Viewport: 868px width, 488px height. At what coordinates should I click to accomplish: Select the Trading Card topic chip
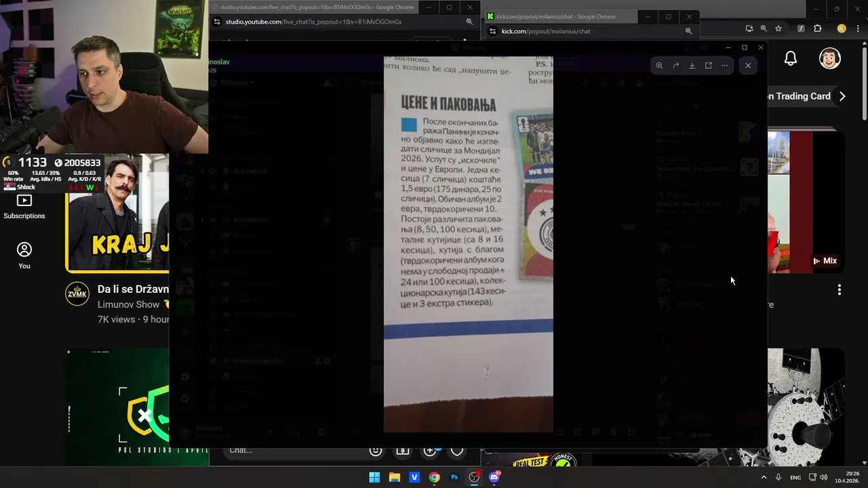click(799, 96)
